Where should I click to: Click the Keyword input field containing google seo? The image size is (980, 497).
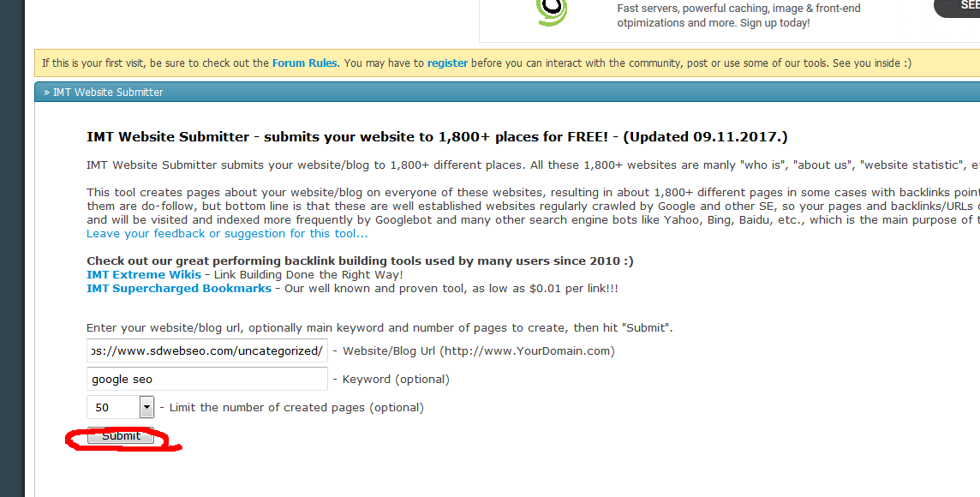coord(206,379)
